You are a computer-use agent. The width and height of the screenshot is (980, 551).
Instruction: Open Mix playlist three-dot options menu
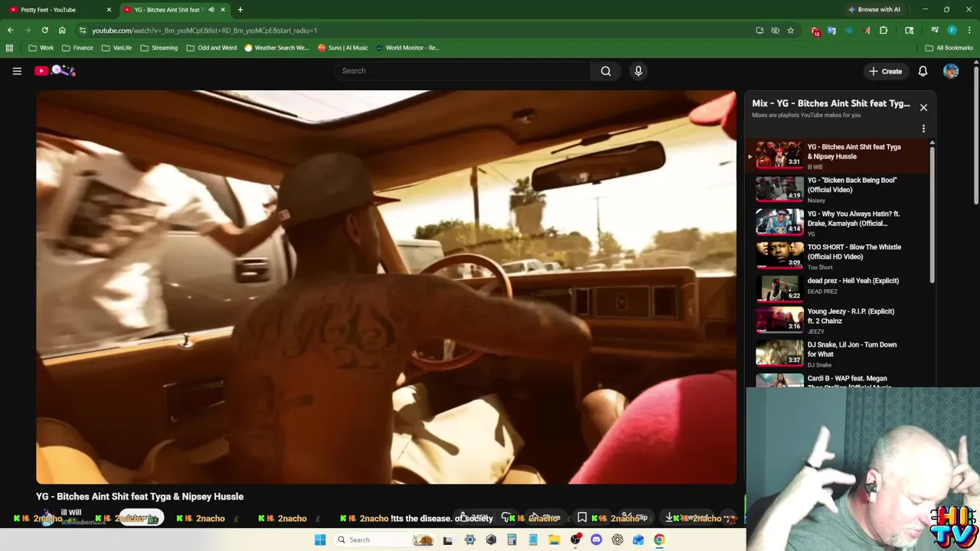(x=923, y=129)
